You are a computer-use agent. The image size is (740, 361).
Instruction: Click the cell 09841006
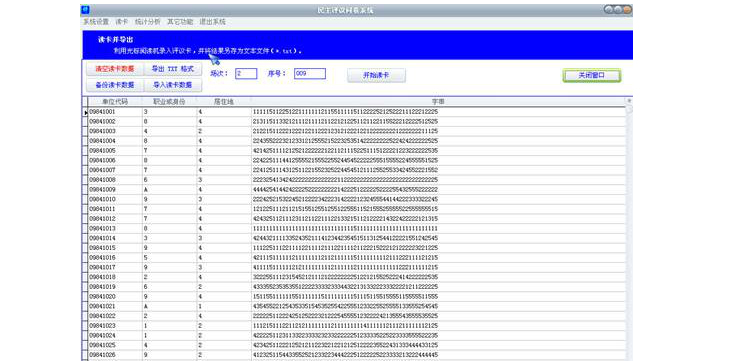tap(115, 160)
